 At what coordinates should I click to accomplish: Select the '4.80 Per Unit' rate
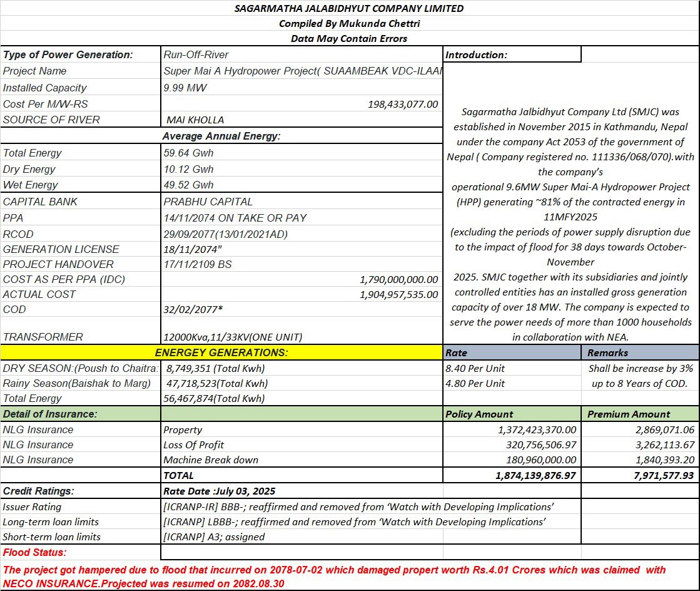coord(475,383)
